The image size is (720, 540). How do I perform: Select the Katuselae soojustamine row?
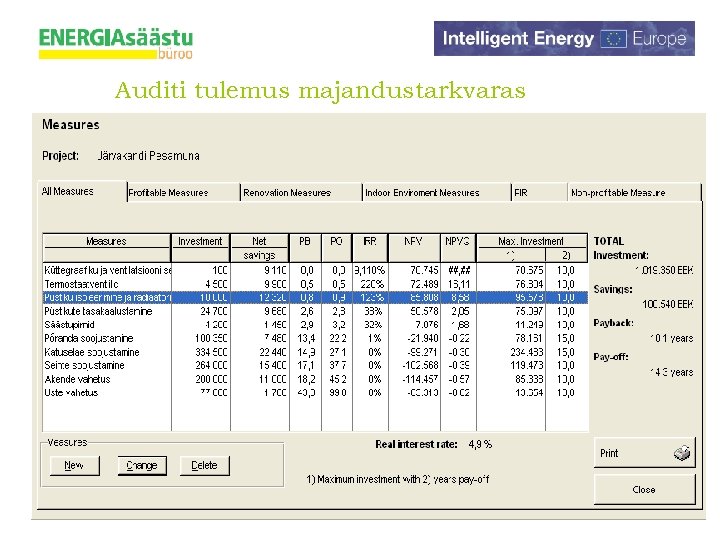point(315,352)
